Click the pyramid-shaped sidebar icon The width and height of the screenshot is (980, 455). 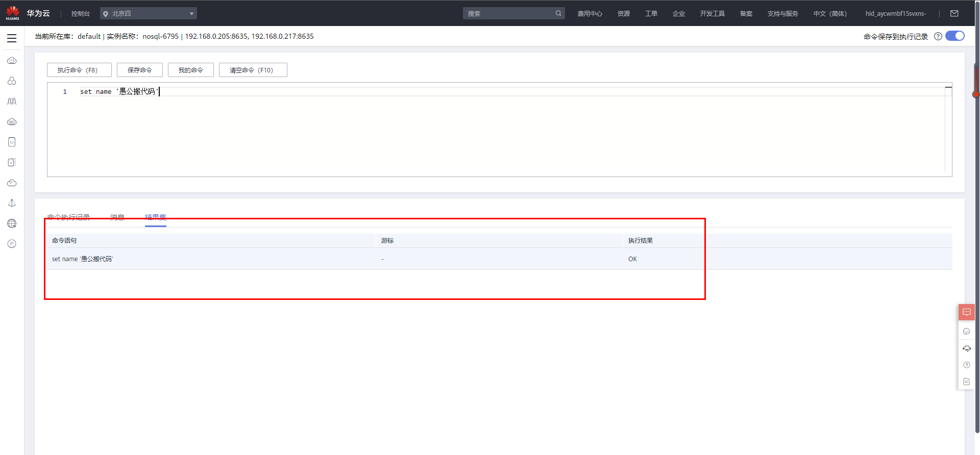click(12, 203)
